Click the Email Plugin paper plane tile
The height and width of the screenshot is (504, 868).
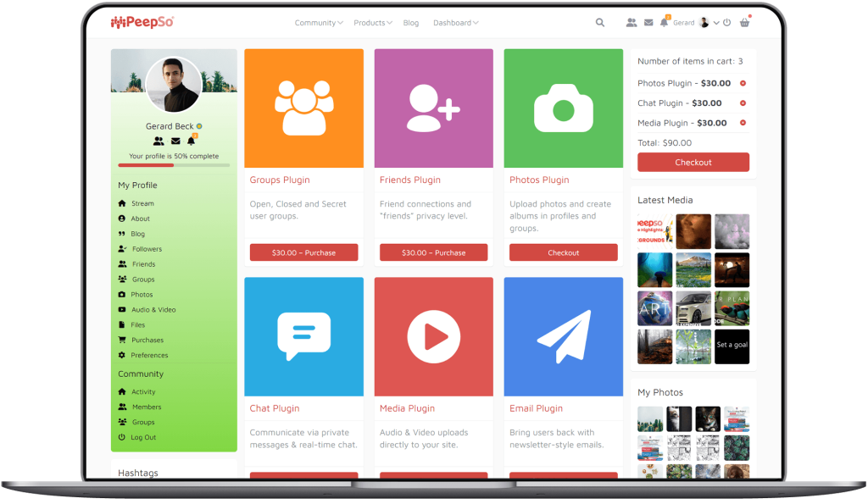[564, 337]
